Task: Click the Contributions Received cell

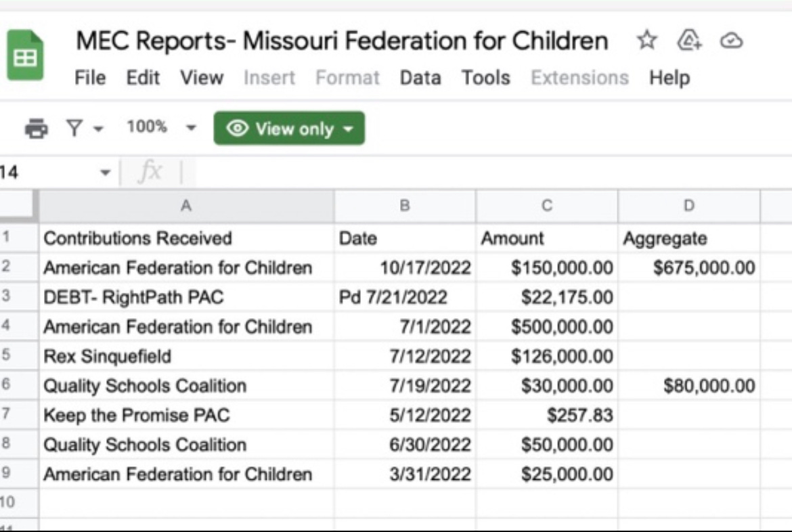Action: 186,238
